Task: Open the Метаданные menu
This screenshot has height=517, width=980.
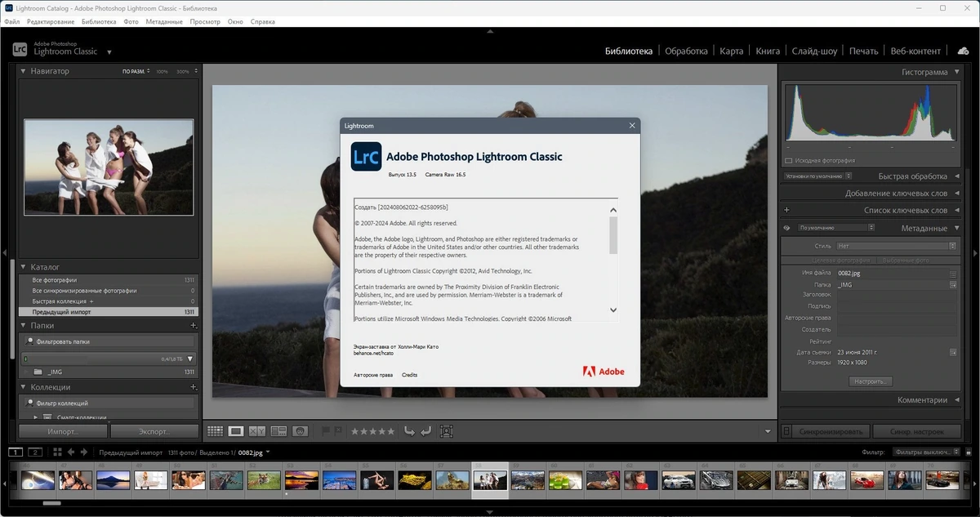Action: pyautogui.click(x=164, y=21)
